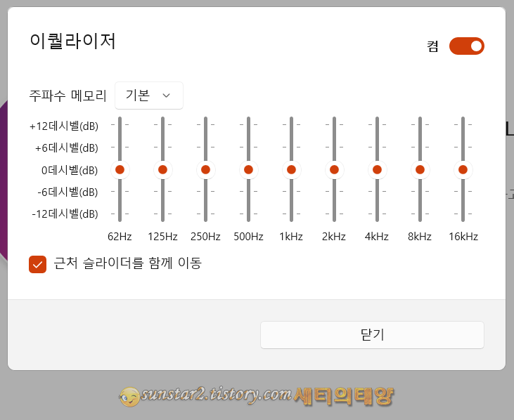This screenshot has height=420, width=514.
Task: Click the 62Hz frequency label
Action: (120, 237)
